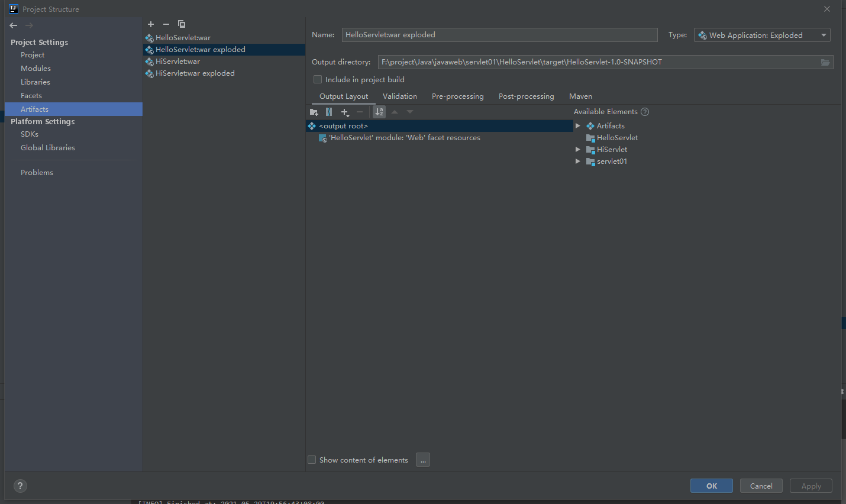Open show content options ellipsis button
Image resolution: width=846 pixels, height=504 pixels.
[423, 460]
